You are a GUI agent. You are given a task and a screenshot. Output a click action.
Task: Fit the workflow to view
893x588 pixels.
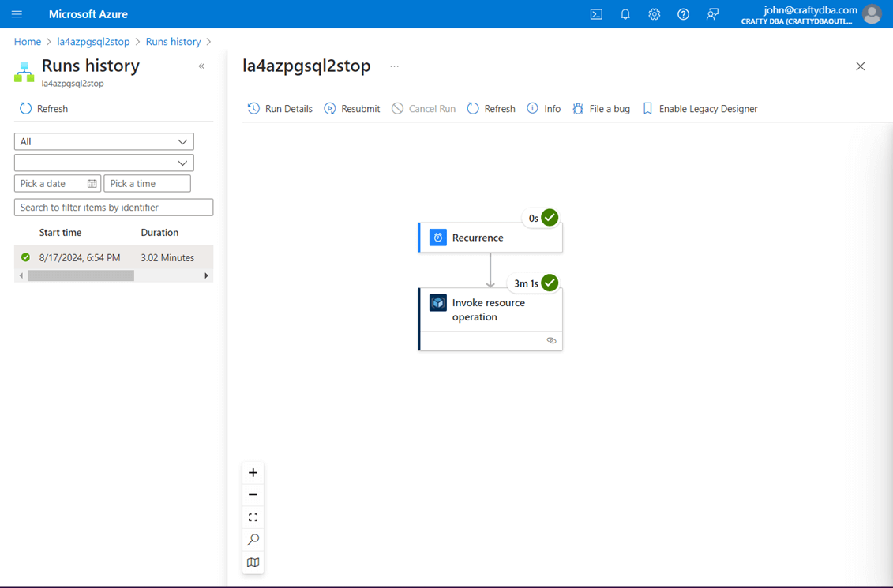253,517
